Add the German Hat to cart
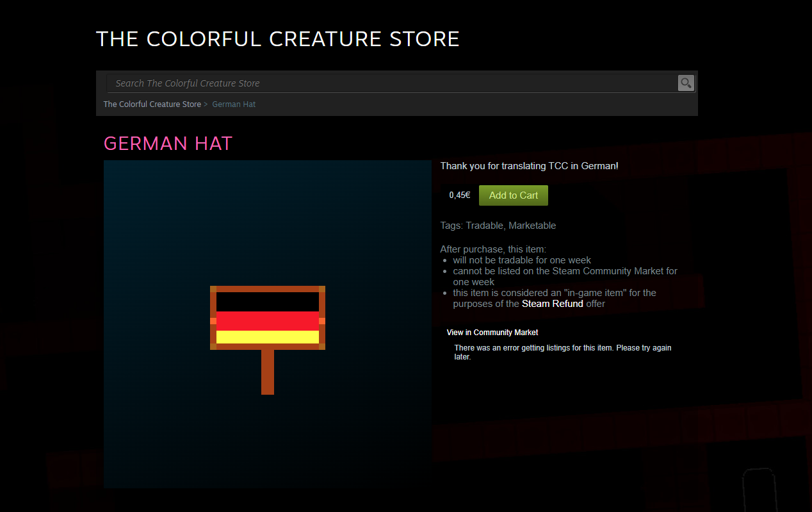812x512 pixels. tap(514, 195)
